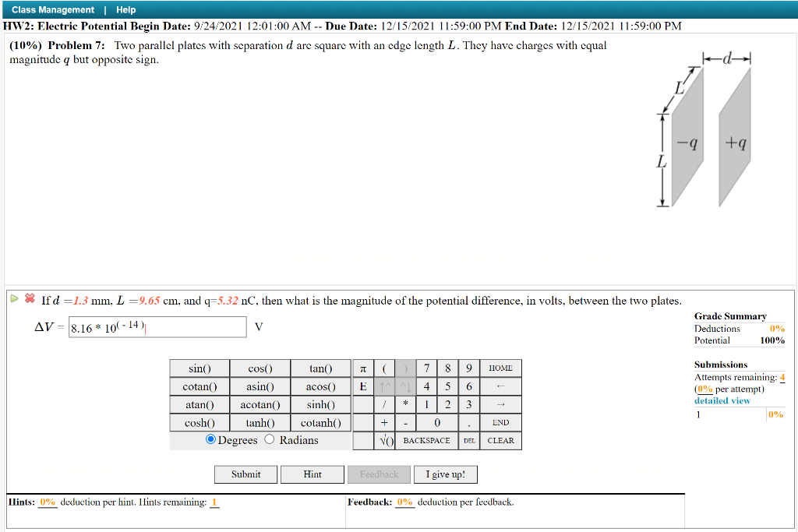Click the multiply asterisk key

tap(405, 405)
